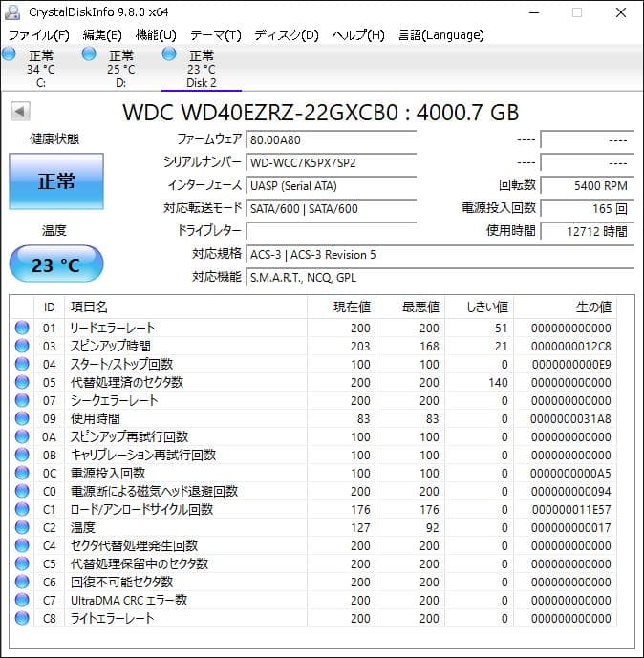Click the empty ドライブレター field
Image resolution: width=644 pixels, height=658 pixels.
[x=332, y=231]
